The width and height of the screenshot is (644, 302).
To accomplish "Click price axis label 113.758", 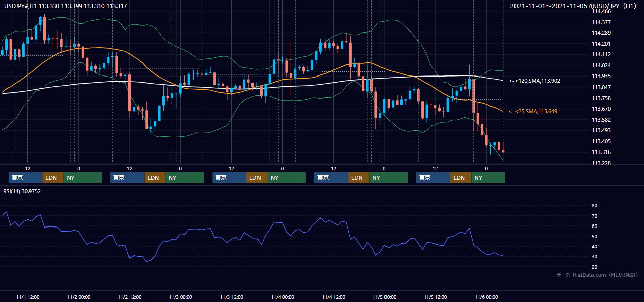I will tap(601, 98).
